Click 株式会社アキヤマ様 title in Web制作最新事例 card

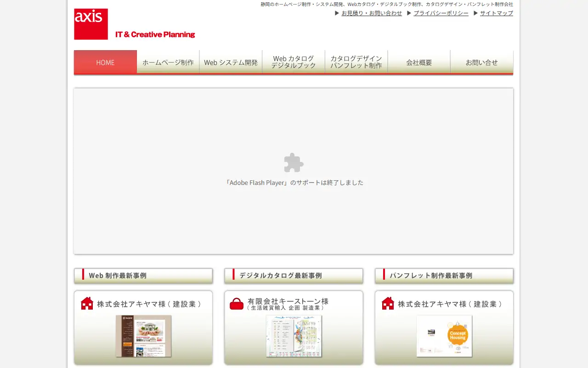pyautogui.click(x=149, y=304)
